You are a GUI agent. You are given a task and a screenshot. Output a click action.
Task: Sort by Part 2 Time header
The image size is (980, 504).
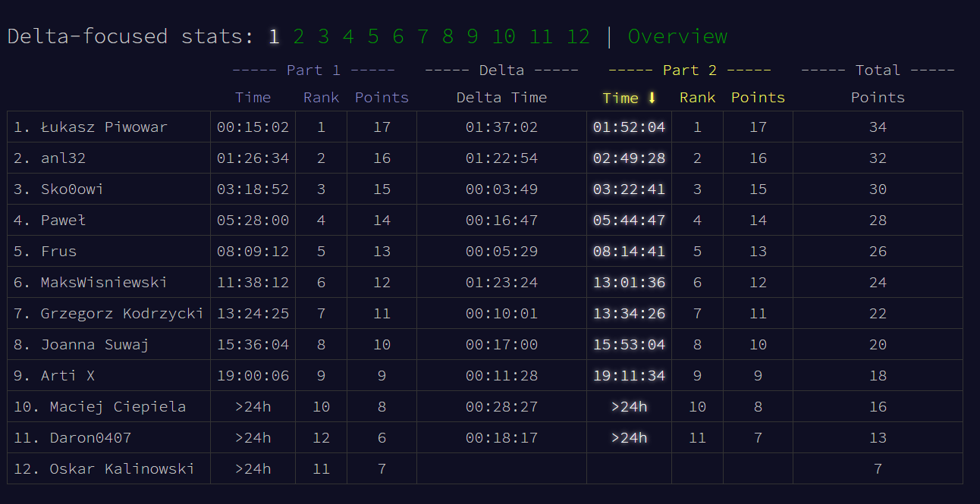[x=620, y=98]
